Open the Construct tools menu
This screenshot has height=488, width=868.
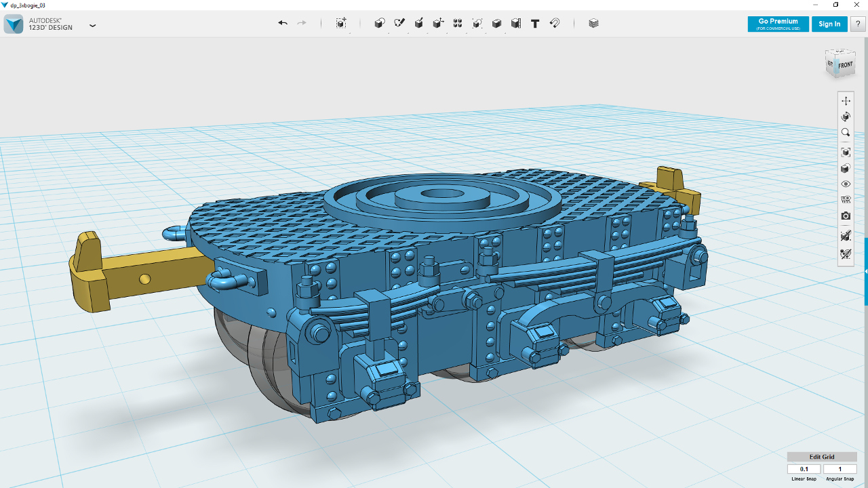click(419, 23)
